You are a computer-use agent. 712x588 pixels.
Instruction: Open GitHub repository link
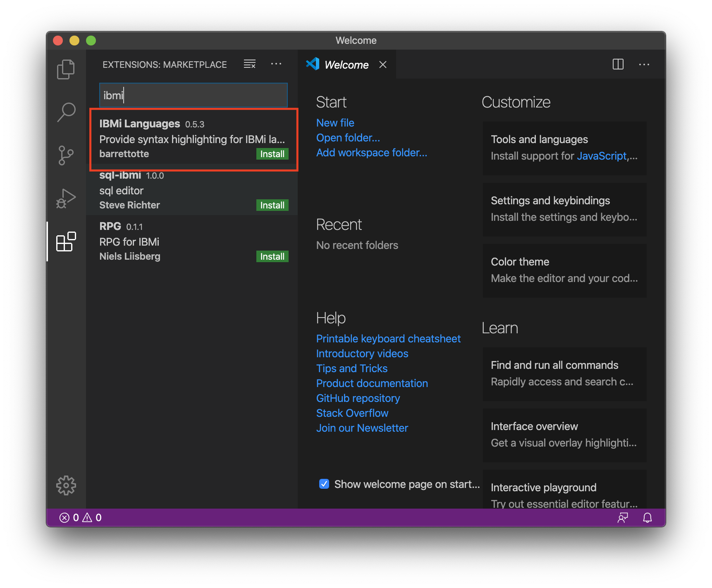point(358,398)
